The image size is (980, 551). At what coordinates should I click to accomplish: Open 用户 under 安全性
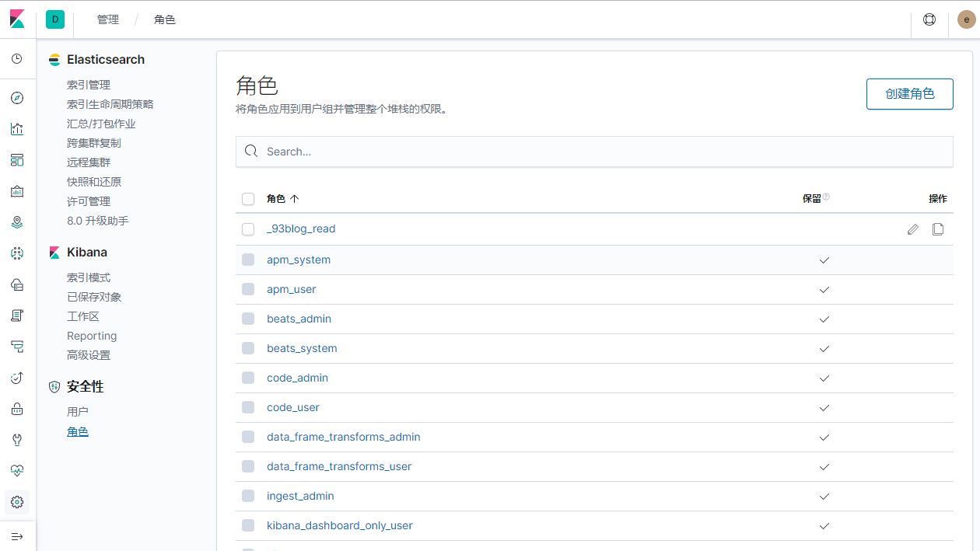[78, 412]
